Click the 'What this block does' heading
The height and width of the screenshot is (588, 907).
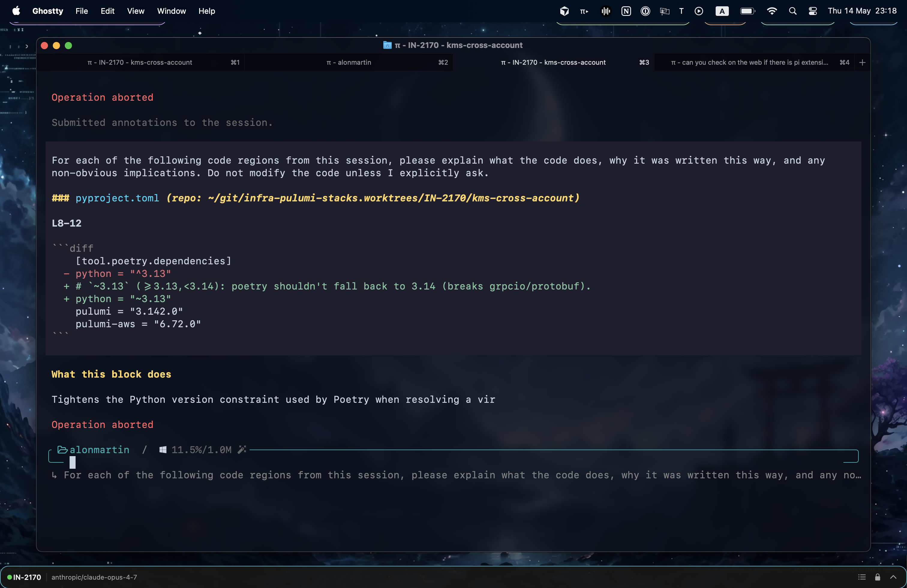[x=111, y=374]
